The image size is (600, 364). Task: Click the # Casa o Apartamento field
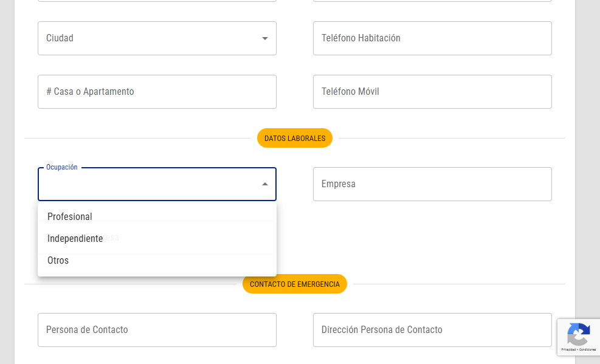(157, 92)
